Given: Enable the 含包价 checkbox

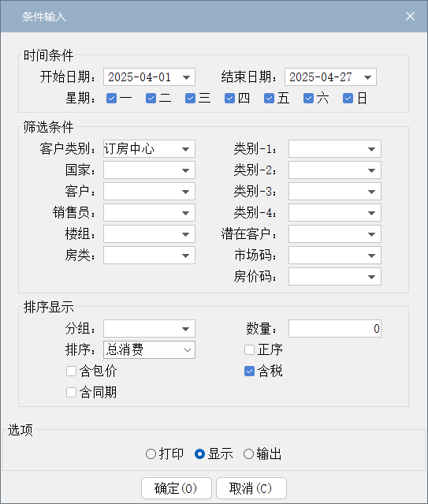Looking at the screenshot, I should (x=71, y=371).
